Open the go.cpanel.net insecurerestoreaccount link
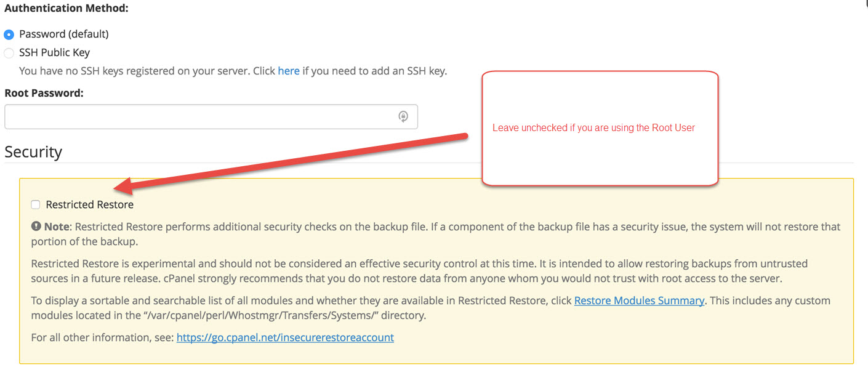 [285, 337]
